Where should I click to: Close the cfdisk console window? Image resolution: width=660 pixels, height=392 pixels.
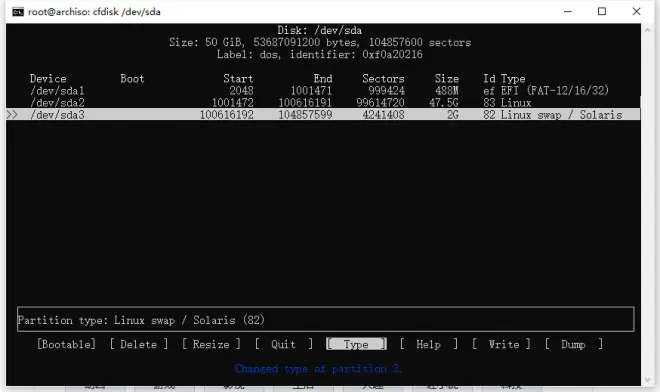636,11
